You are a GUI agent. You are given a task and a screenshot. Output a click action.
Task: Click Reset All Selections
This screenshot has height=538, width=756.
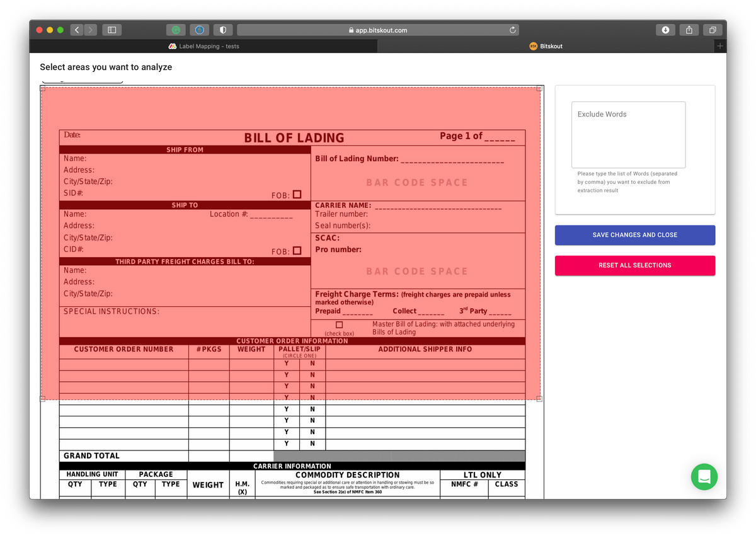click(x=635, y=265)
